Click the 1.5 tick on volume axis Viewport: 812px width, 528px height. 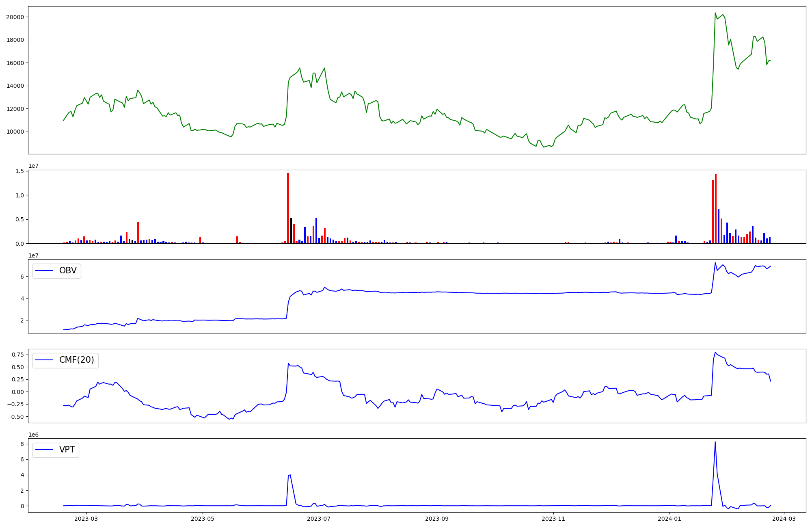point(20,171)
